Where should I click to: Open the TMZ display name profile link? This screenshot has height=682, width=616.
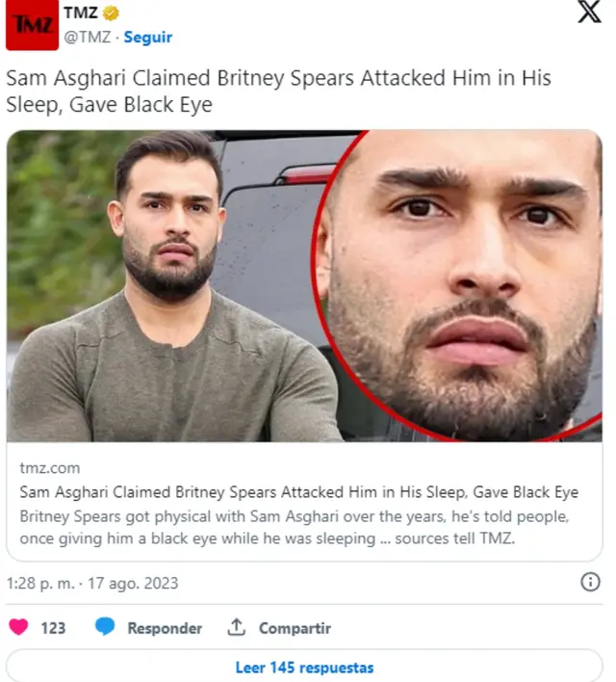(81, 13)
